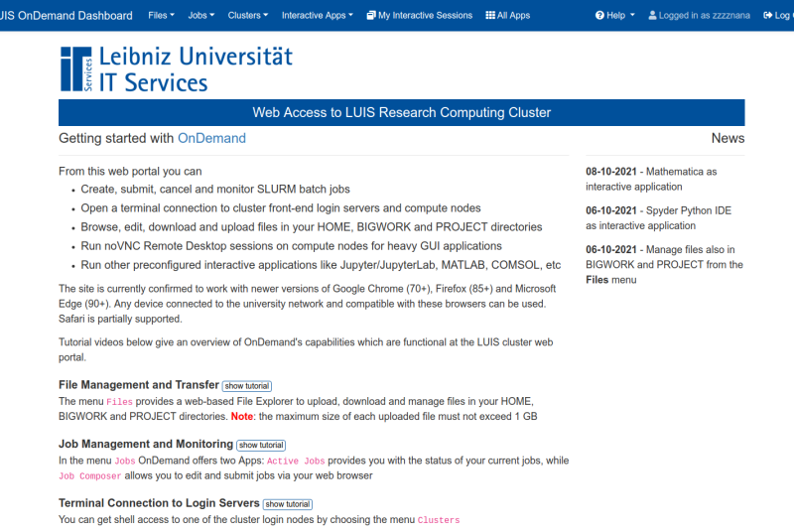Click the 06-10-2021 Spyder Python IDE news entry
This screenshot has width=794, height=532.
click(x=658, y=218)
